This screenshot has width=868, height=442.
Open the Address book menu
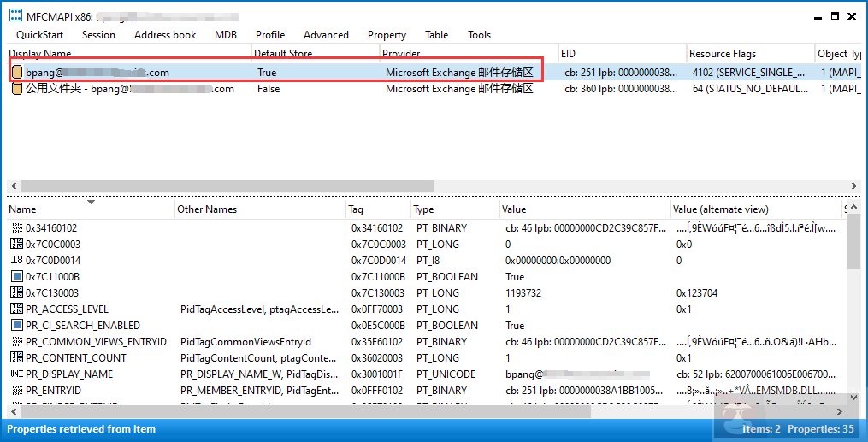pyautogui.click(x=165, y=35)
